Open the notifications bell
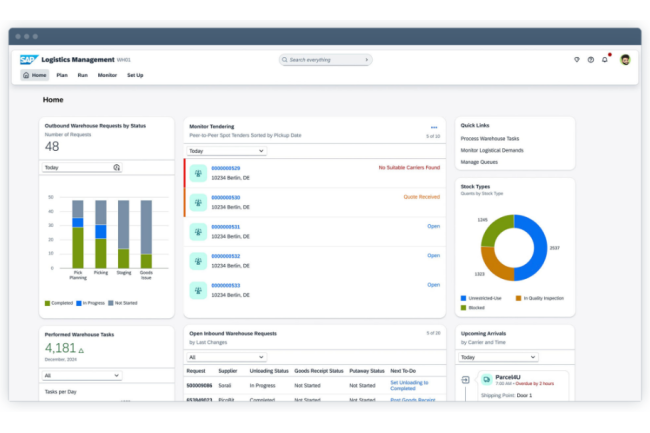This screenshot has height=433, width=650. pyautogui.click(x=605, y=60)
